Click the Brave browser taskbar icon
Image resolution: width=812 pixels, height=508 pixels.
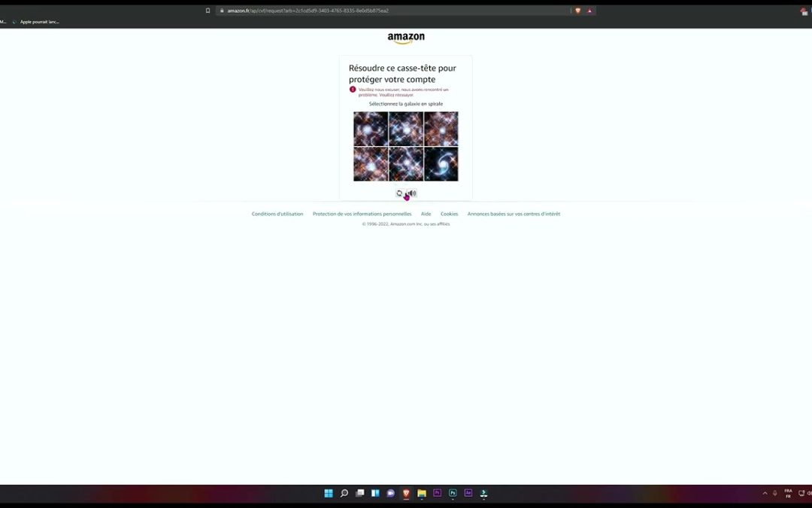[406, 493]
